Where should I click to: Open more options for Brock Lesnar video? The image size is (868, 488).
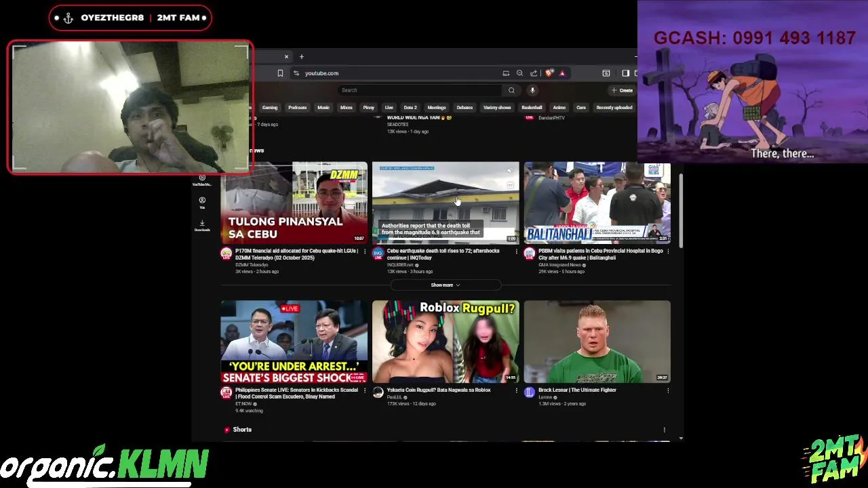click(668, 390)
